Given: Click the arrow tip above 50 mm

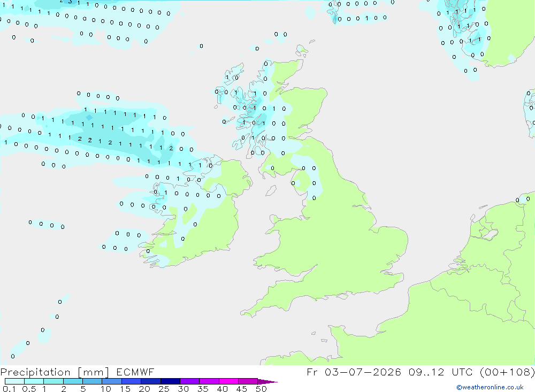Looking at the screenshot, I should pyautogui.click(x=267, y=382).
